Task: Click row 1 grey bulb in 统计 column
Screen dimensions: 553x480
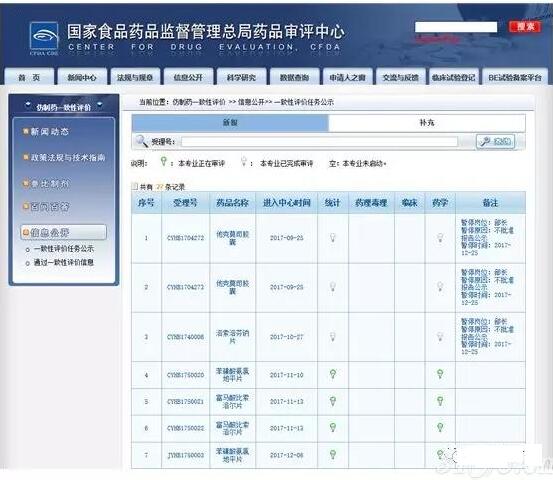Action: click(x=333, y=238)
